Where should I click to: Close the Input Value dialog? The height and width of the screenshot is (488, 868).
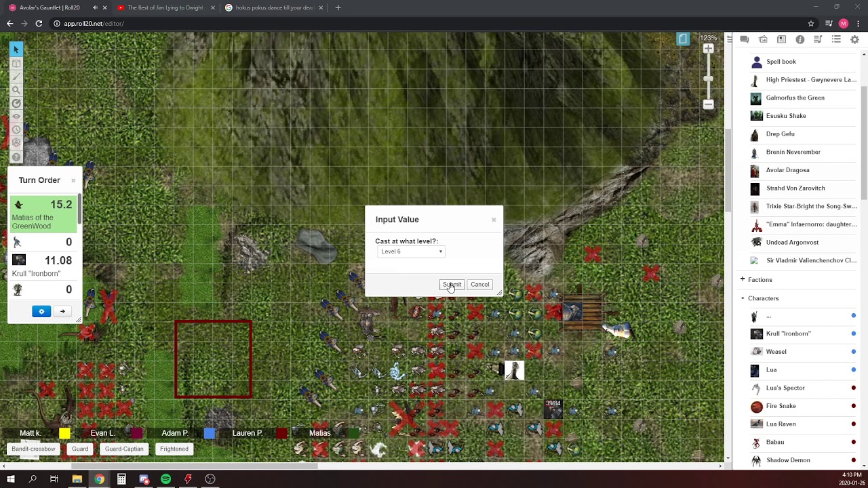pos(494,220)
